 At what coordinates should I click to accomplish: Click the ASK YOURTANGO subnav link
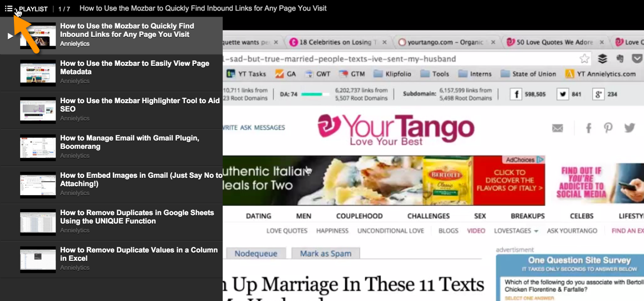point(572,231)
